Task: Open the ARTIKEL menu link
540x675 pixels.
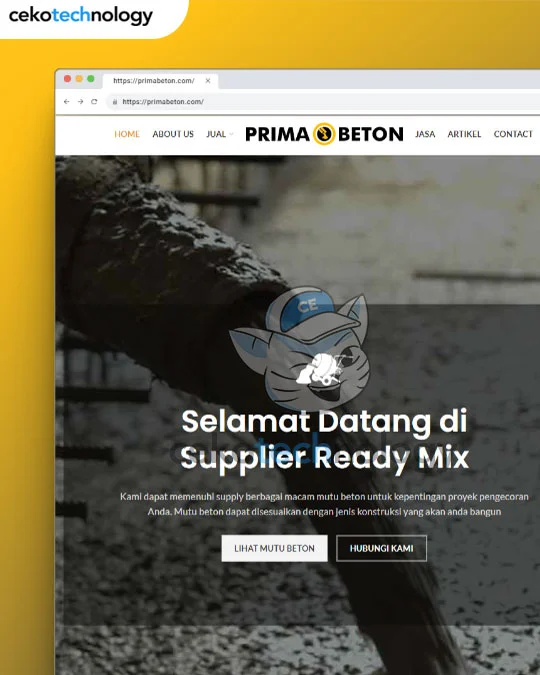Action: point(464,134)
